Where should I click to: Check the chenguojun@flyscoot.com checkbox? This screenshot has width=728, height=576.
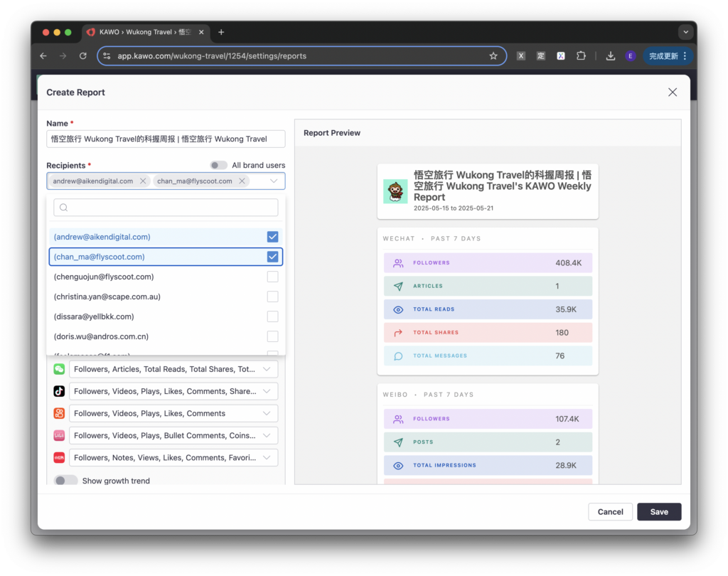click(x=272, y=277)
